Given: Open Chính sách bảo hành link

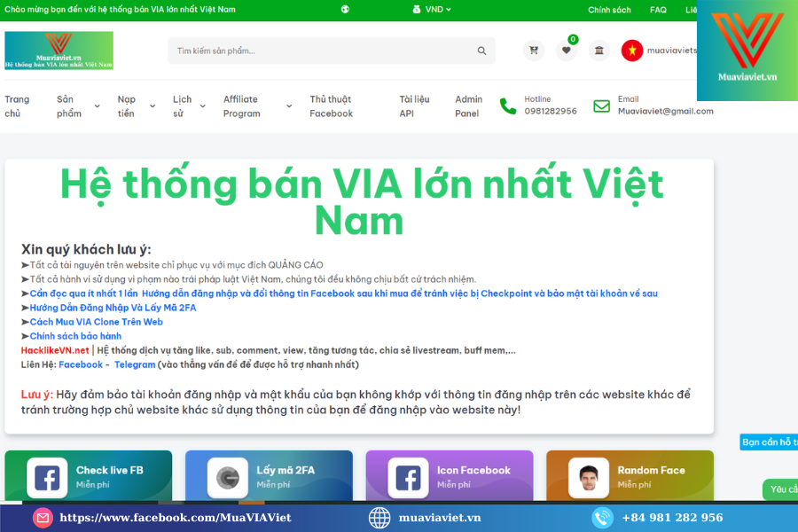Looking at the screenshot, I should (x=75, y=336).
